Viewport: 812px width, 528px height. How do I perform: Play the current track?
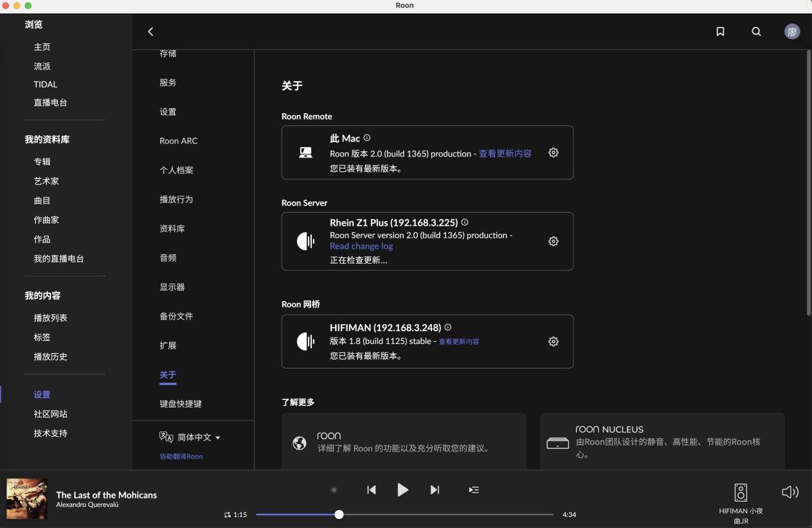pos(402,490)
